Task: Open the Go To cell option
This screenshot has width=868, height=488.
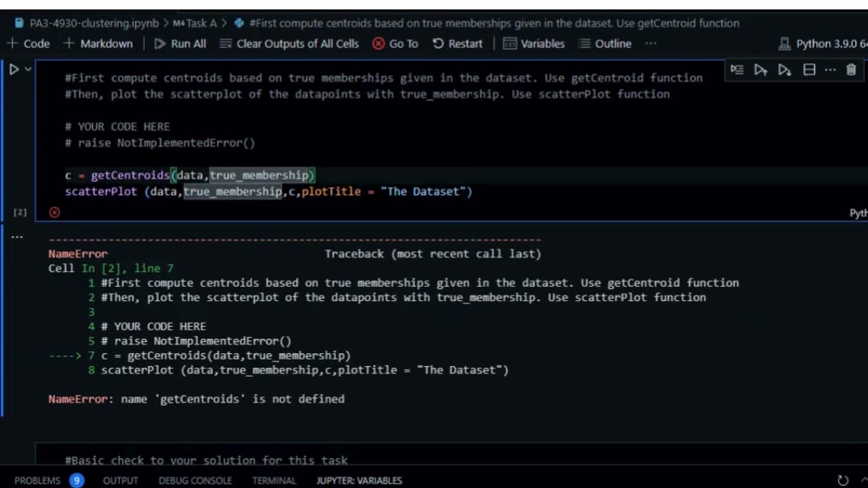Action: 395,43
